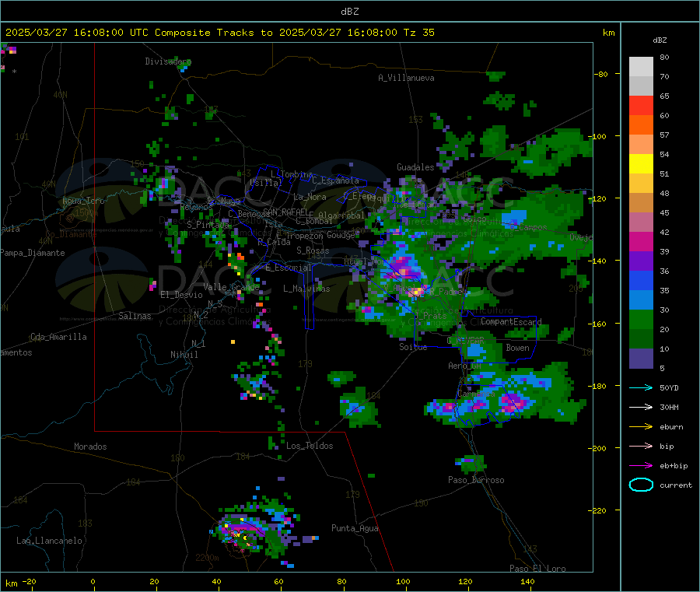The image size is (700, 592).
Task: Click the light blue 35-30 dBZ swatch
Action: pyautogui.click(x=641, y=300)
